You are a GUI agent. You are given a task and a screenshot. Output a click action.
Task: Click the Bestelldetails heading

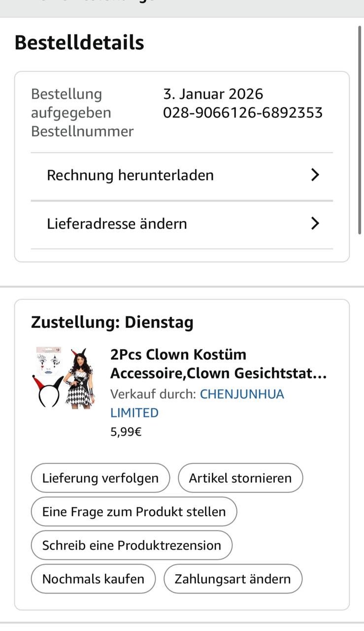pos(79,43)
